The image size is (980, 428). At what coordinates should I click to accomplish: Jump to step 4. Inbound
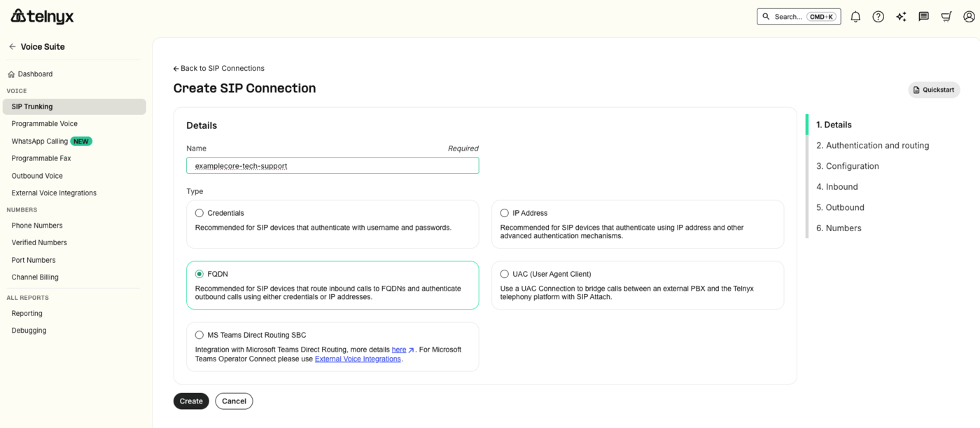point(836,187)
